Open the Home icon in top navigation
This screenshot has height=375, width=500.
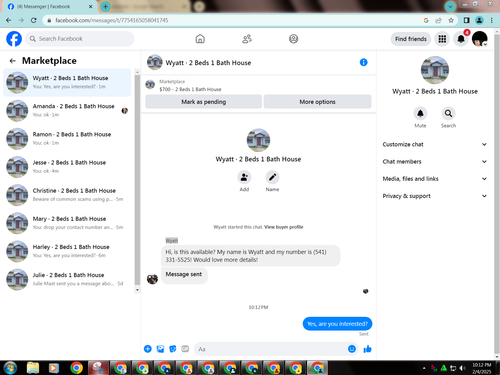200,39
